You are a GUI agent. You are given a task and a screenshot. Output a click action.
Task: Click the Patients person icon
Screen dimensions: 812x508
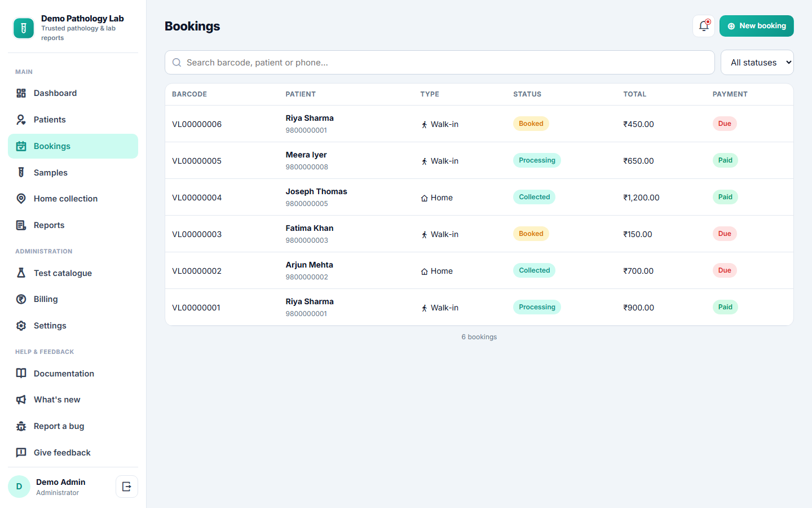click(21, 120)
